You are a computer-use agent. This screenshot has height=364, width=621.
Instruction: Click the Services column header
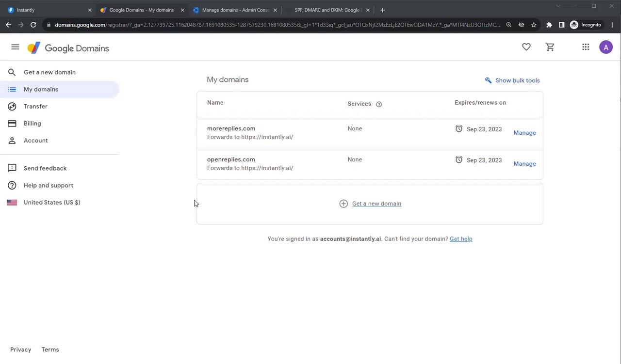coord(360,104)
